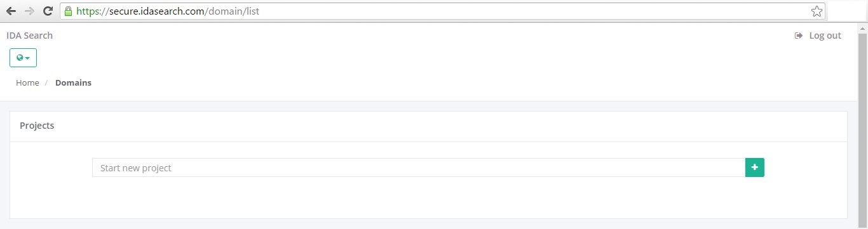Log out via the Log out text
The image size is (868, 229).
(x=825, y=36)
